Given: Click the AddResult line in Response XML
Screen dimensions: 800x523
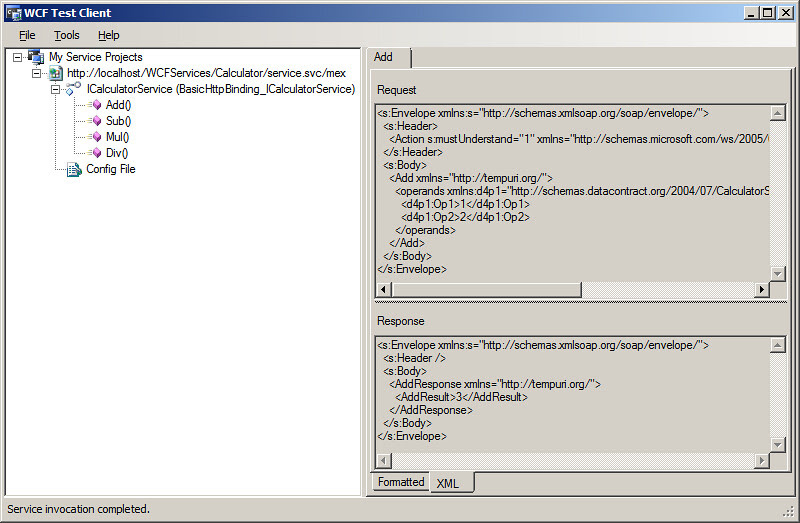Looking at the screenshot, I should (461, 397).
